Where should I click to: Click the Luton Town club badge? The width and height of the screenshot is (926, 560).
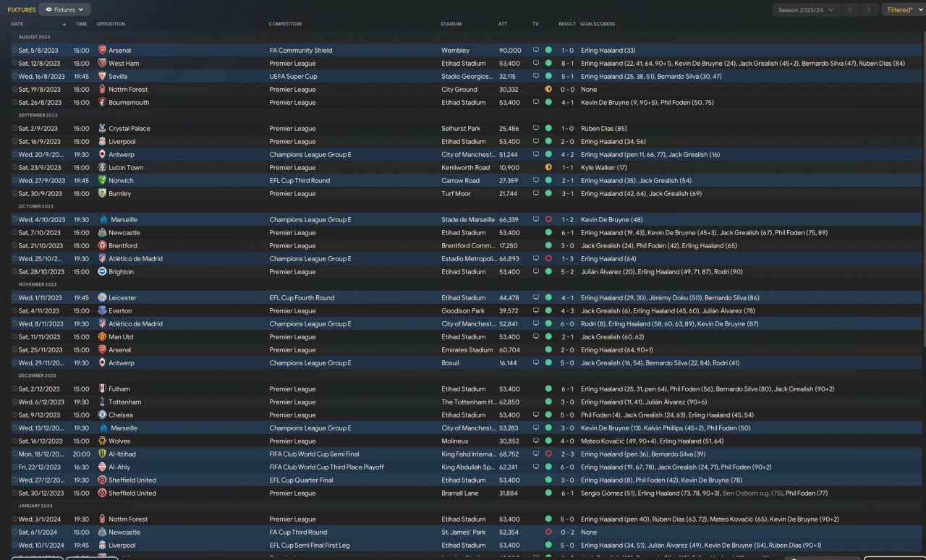coord(102,168)
